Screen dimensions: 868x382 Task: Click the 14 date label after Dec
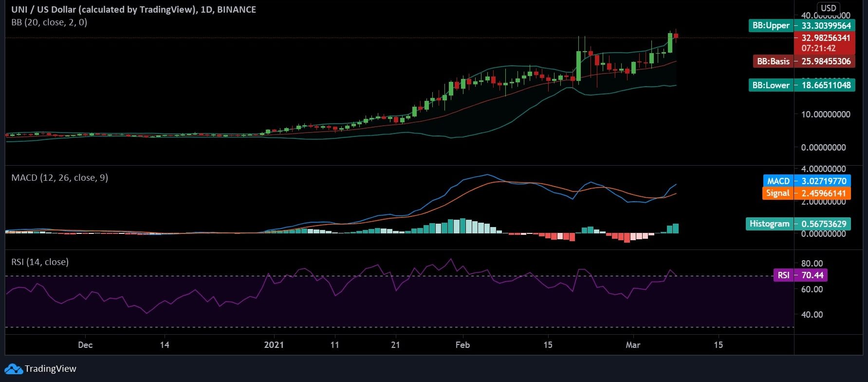coord(165,345)
